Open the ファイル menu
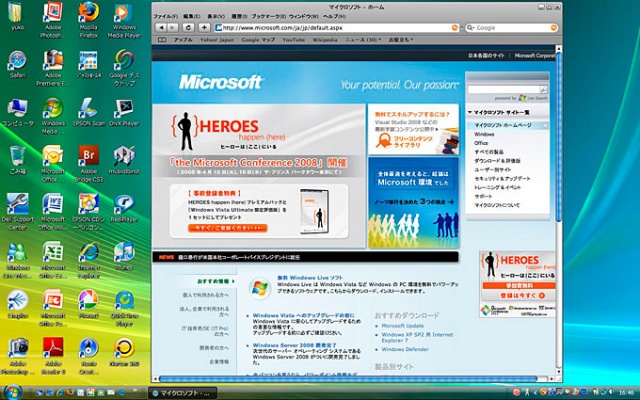Viewport: 640px width, 400px height. pos(167,17)
